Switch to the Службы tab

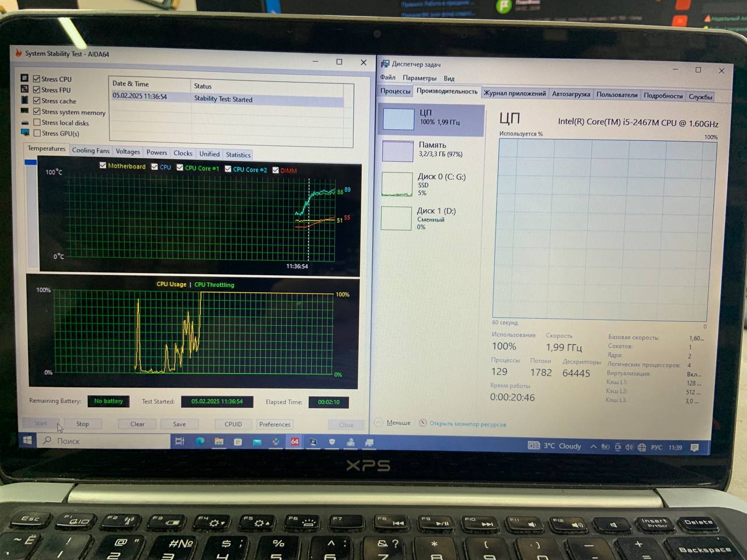coord(700,96)
